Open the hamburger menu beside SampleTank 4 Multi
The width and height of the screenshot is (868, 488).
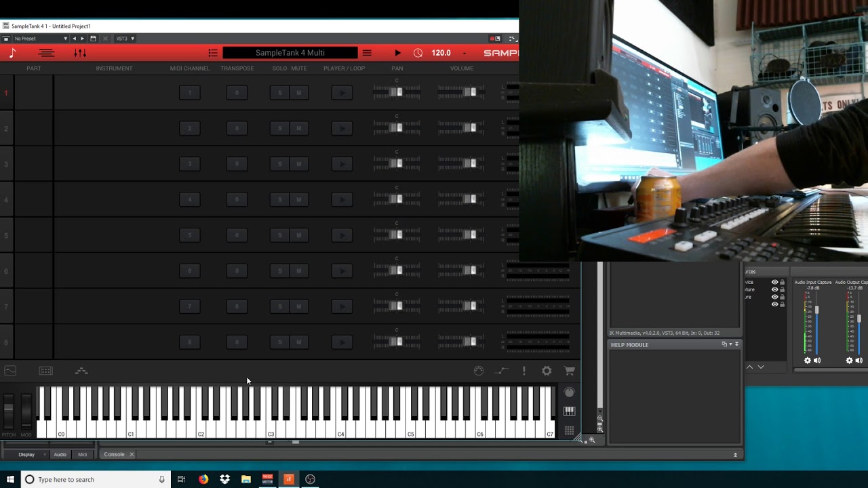[x=367, y=53]
